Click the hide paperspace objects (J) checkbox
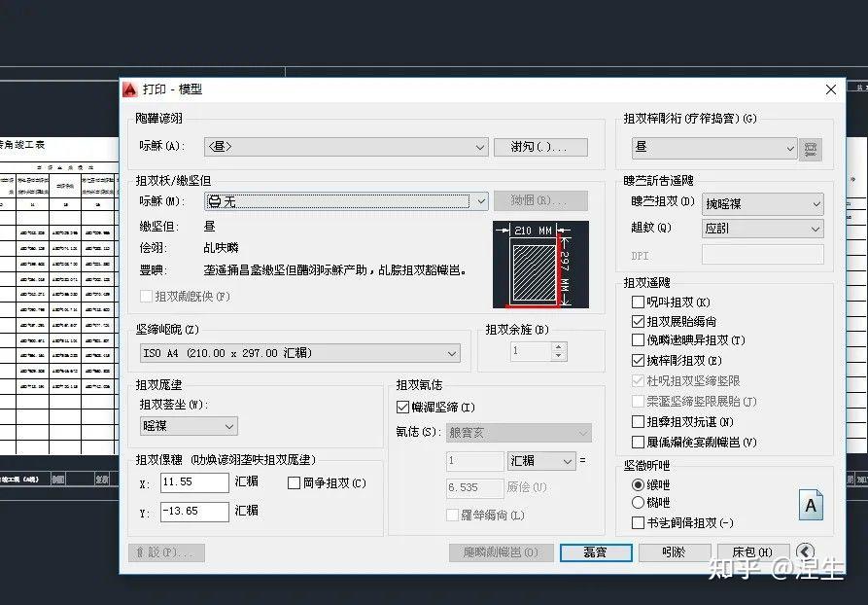Screen dimensions: 868x605 (x=638, y=401)
